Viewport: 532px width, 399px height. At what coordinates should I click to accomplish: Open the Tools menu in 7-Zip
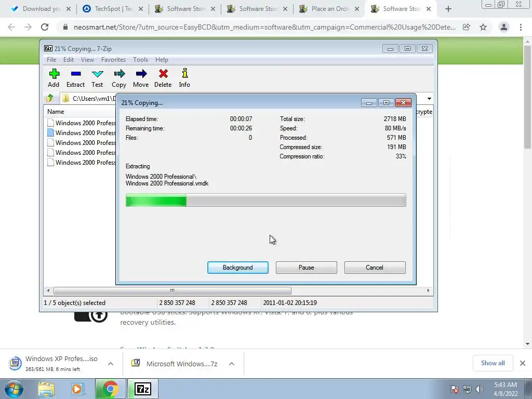coord(140,60)
